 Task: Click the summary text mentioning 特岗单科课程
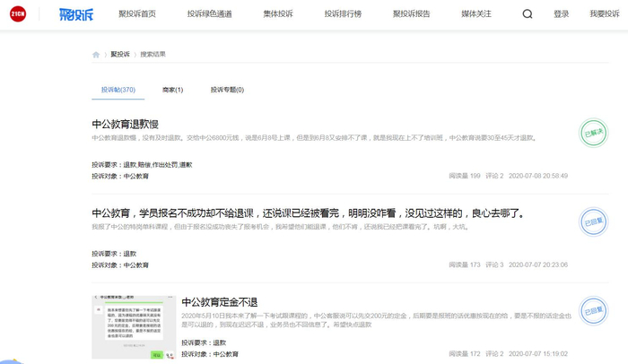coord(280,227)
